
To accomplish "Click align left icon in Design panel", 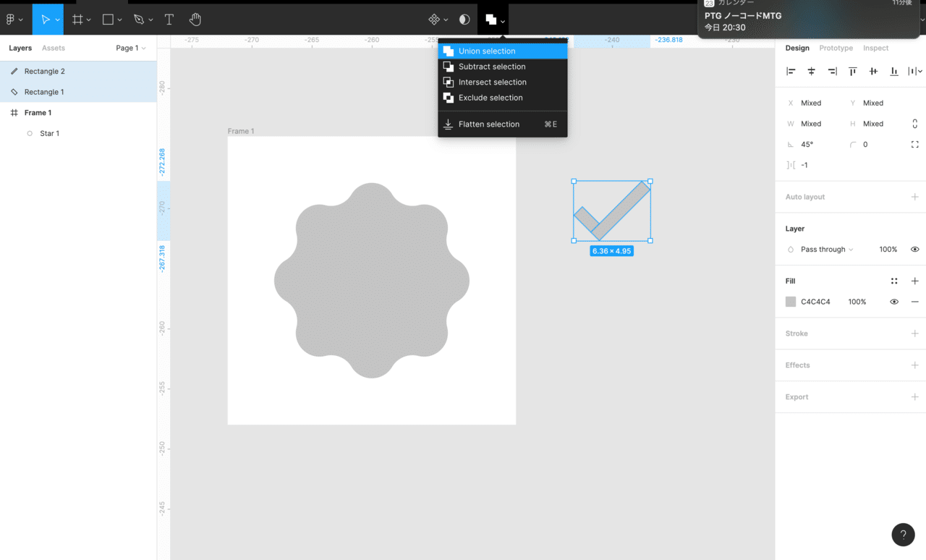I will (791, 71).
